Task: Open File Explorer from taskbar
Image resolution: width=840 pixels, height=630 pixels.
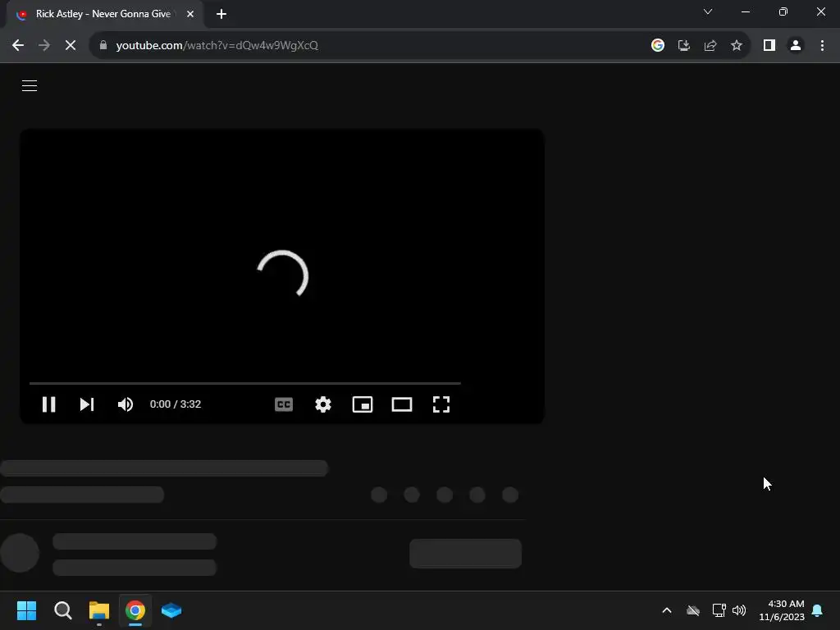Action: [x=99, y=610]
